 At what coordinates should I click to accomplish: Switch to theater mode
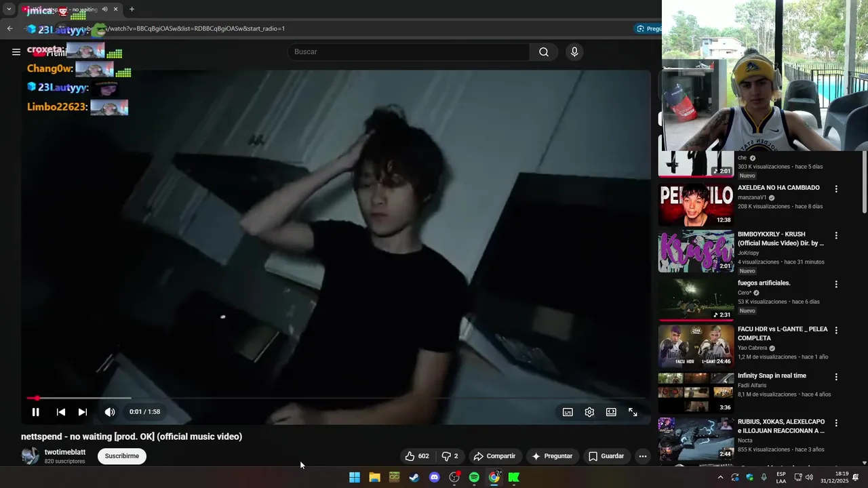(611, 412)
